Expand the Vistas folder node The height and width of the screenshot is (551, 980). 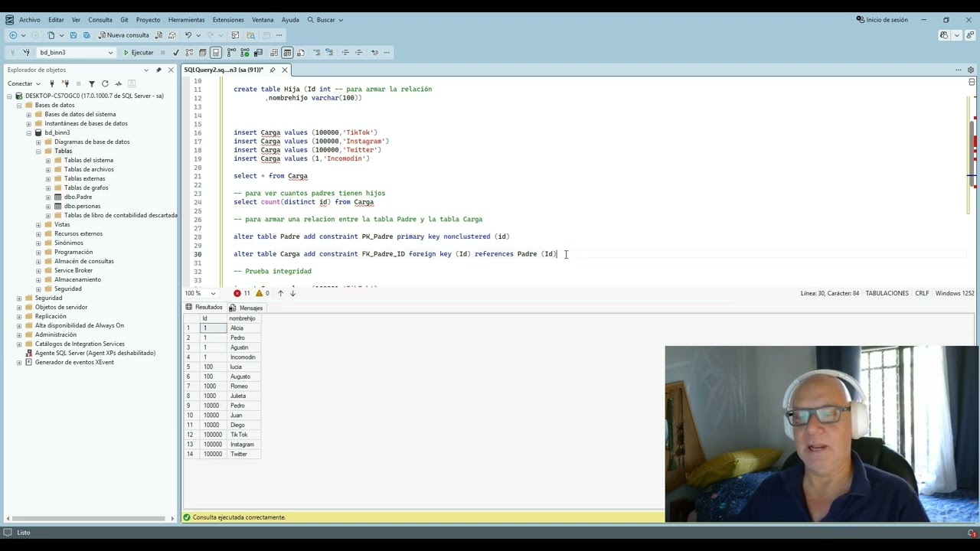pos(38,224)
